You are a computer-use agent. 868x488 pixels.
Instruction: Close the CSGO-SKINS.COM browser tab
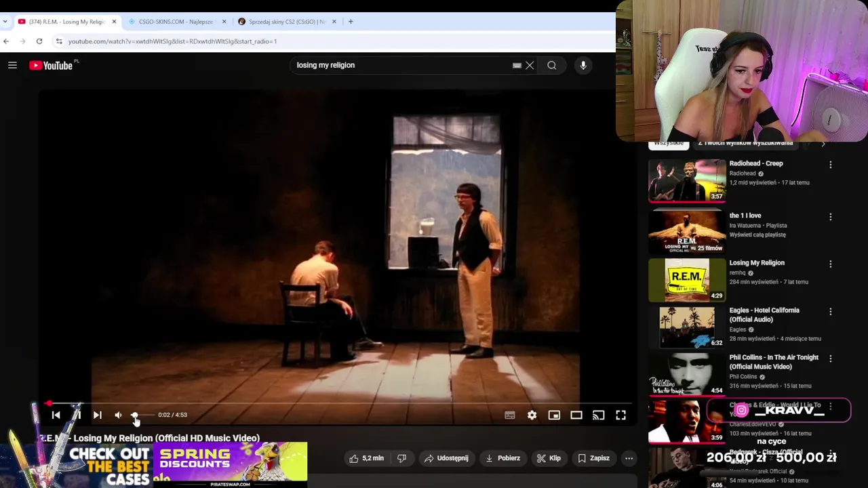(224, 22)
